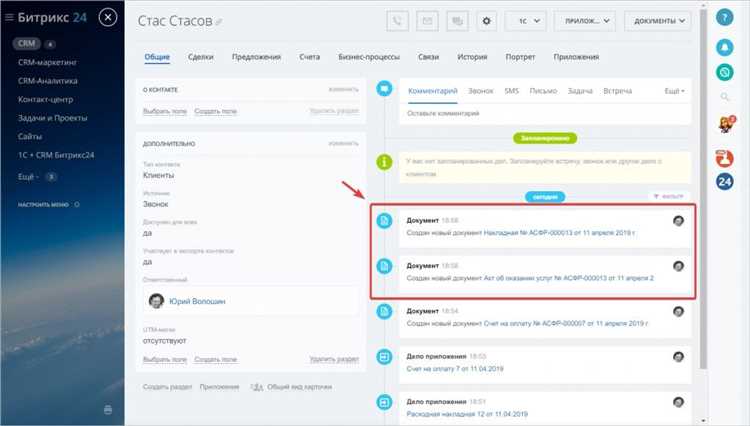750x426 pixels.
Task: Expand the Прилож... dropdown button
Action: (585, 21)
